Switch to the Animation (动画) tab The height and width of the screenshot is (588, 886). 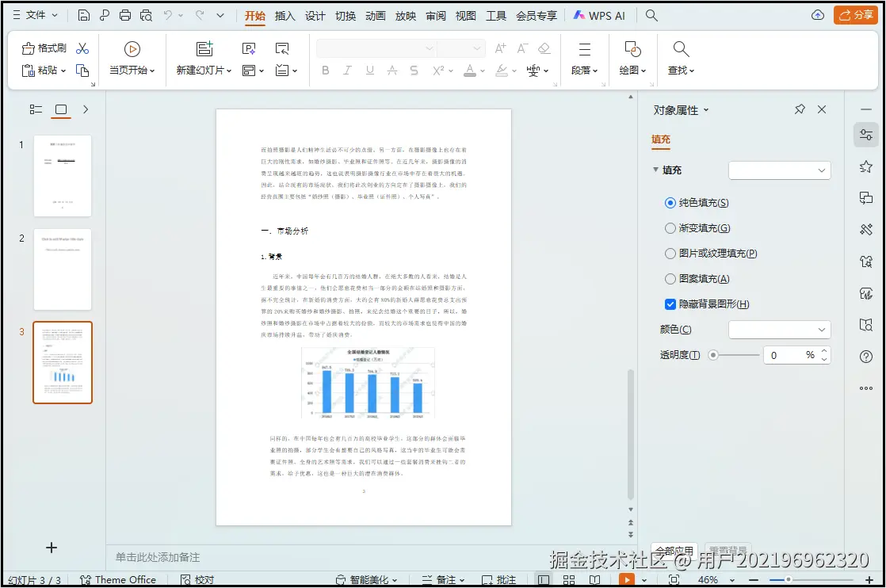coord(376,16)
